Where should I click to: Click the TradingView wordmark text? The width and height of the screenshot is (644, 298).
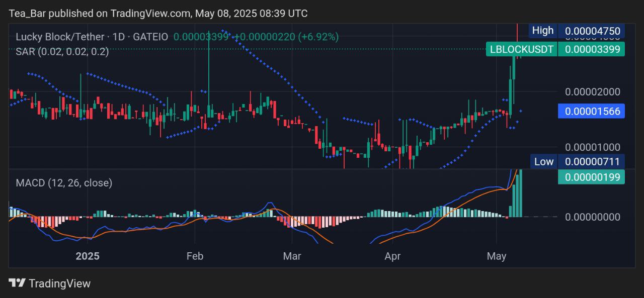point(59,283)
